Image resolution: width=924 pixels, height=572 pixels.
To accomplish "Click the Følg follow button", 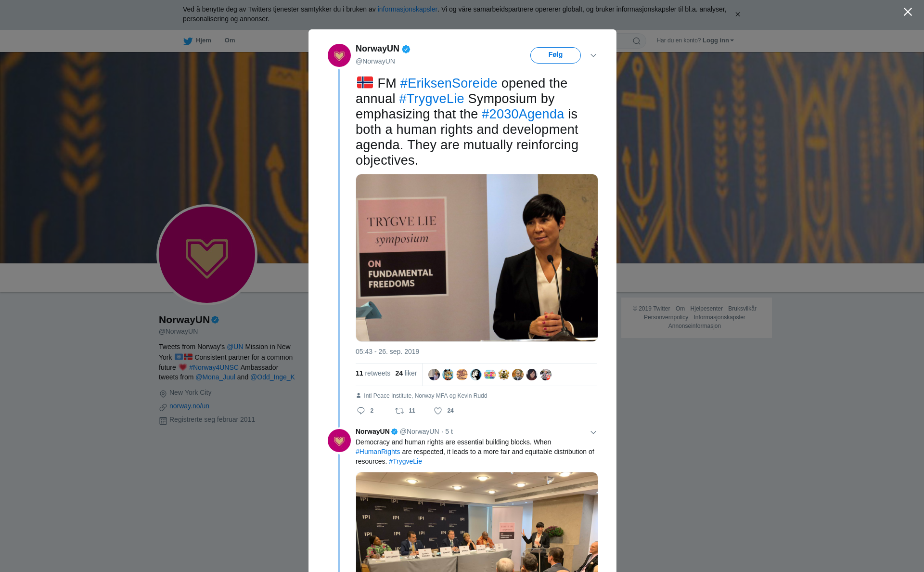I will point(555,55).
